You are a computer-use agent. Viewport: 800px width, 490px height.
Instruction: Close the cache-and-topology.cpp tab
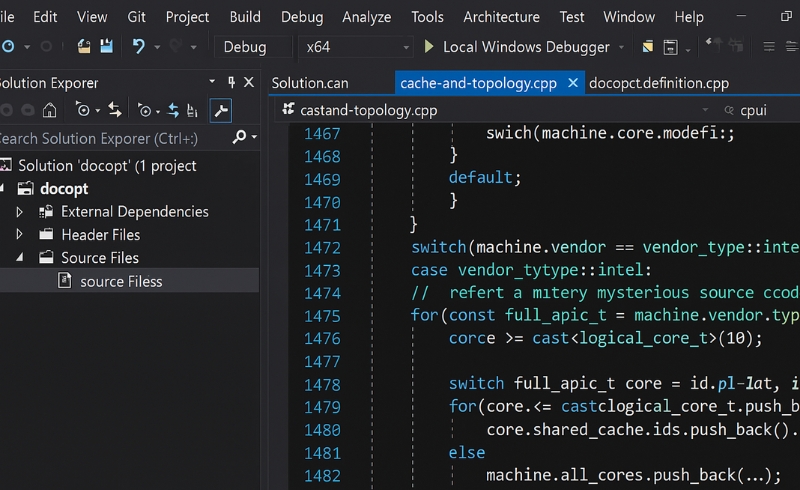click(x=573, y=82)
